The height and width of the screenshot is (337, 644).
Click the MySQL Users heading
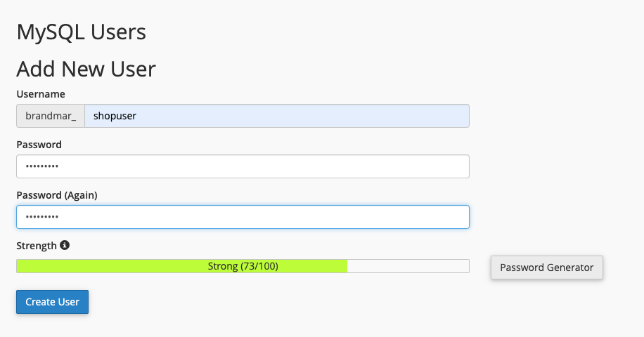click(82, 32)
